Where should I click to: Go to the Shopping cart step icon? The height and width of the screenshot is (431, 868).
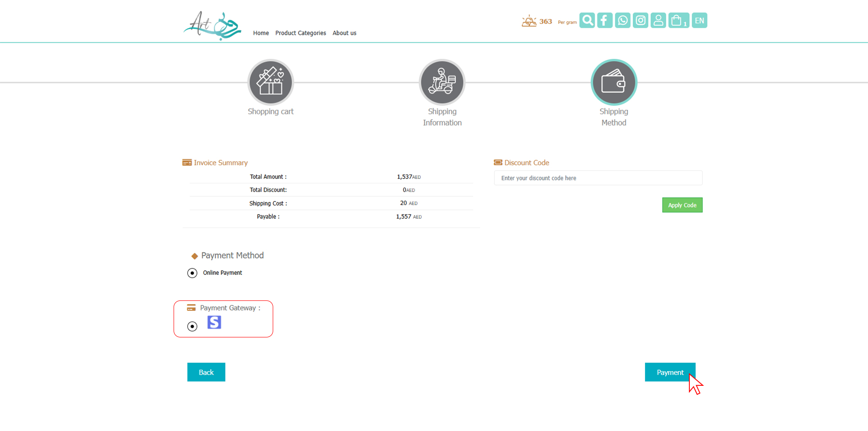coord(270,83)
